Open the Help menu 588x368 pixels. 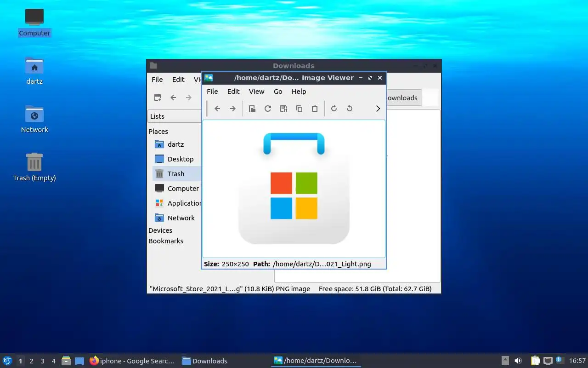pyautogui.click(x=299, y=92)
